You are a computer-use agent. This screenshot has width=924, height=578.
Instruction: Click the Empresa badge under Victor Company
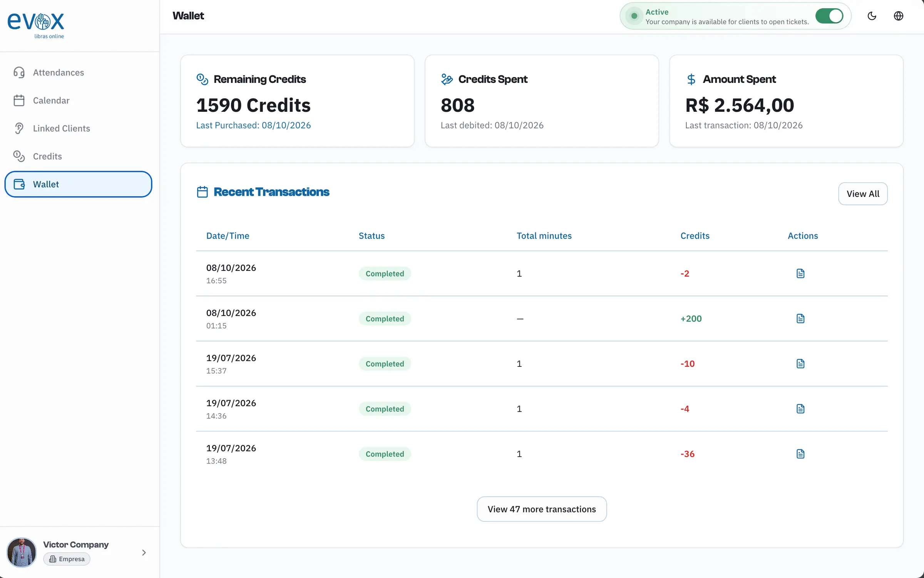point(67,559)
